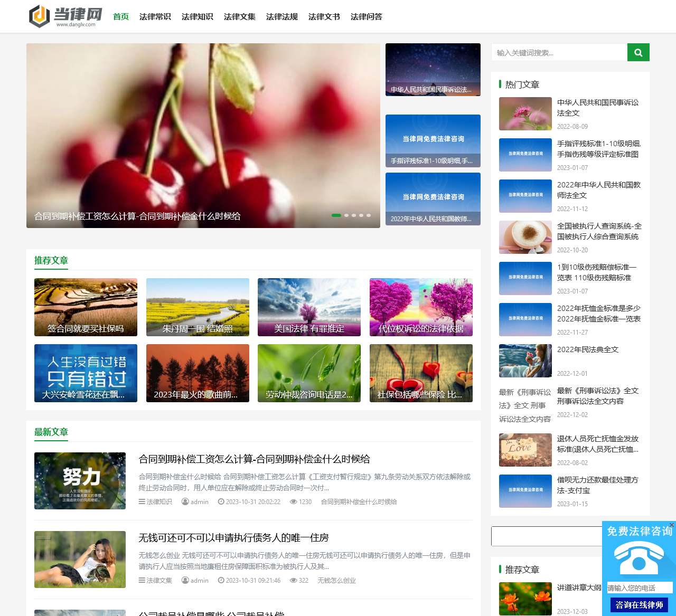Navigate to 法律法规 page
Screen dimensions: 676x616
pos(282,16)
